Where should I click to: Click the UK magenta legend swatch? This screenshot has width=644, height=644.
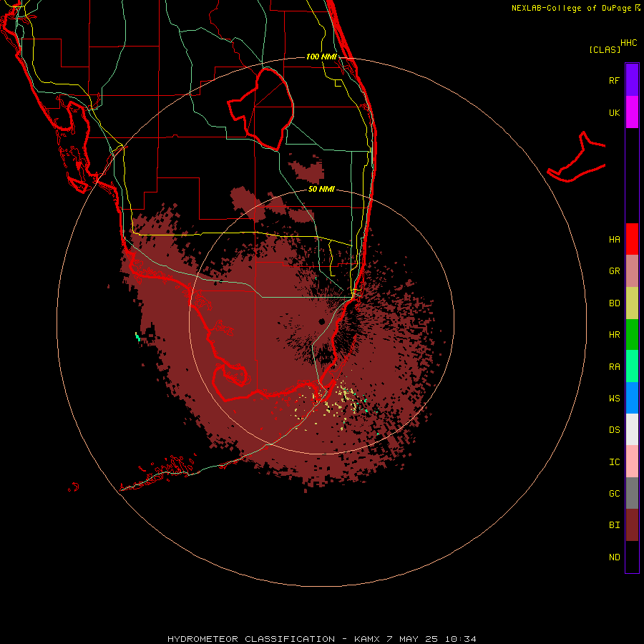[632, 112]
